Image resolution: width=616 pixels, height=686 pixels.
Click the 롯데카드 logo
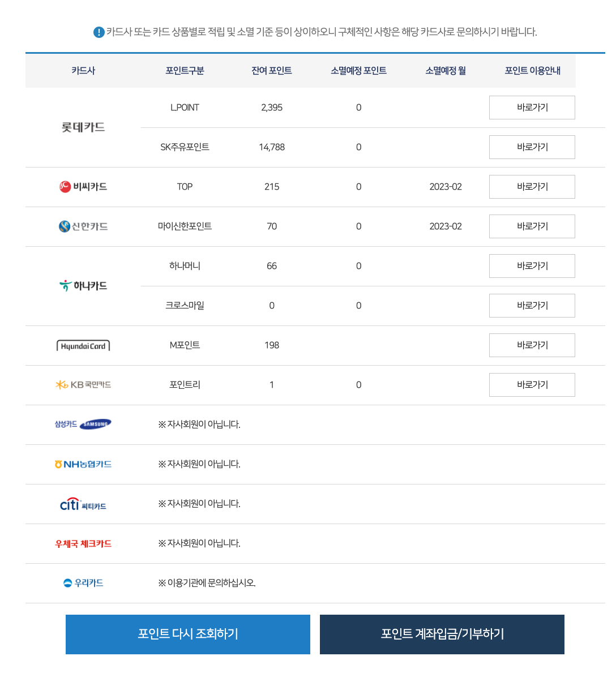pos(83,127)
